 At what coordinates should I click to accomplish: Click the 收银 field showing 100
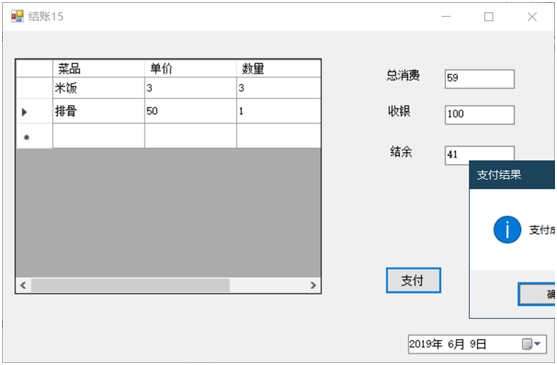pos(480,115)
